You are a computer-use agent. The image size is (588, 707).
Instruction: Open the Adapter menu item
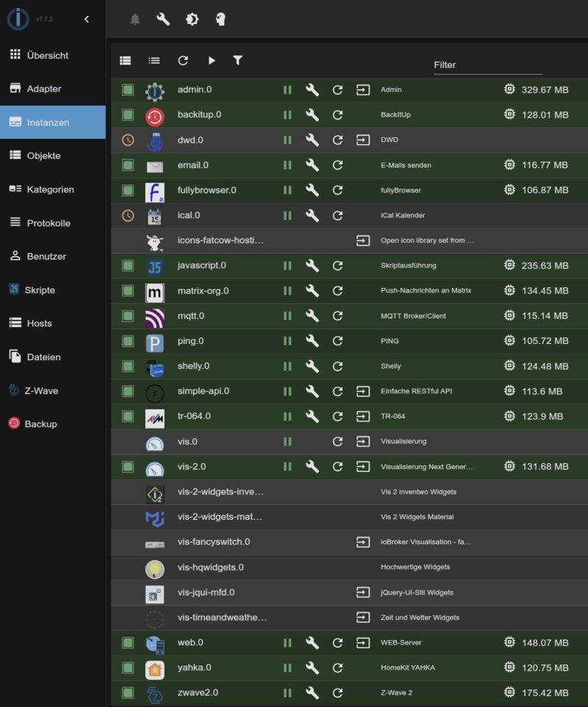point(43,89)
